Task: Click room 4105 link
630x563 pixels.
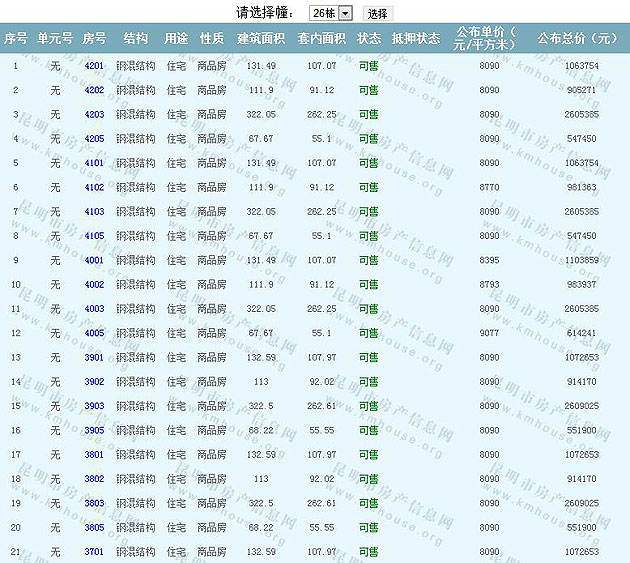Action: point(94,236)
